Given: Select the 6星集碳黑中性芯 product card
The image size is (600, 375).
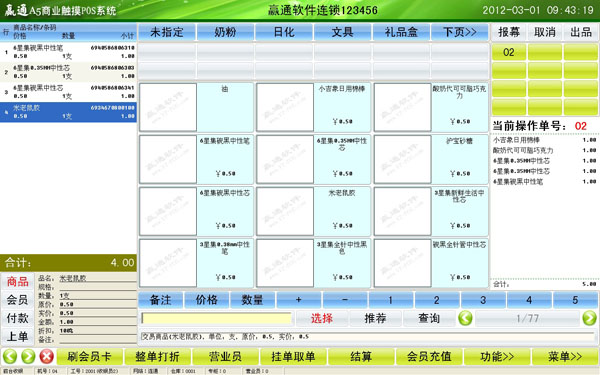Looking at the screenshot, I should [x=196, y=211].
